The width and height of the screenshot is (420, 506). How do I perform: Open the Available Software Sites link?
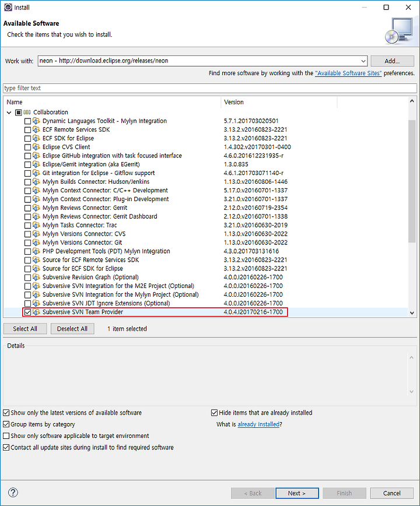[x=348, y=73]
